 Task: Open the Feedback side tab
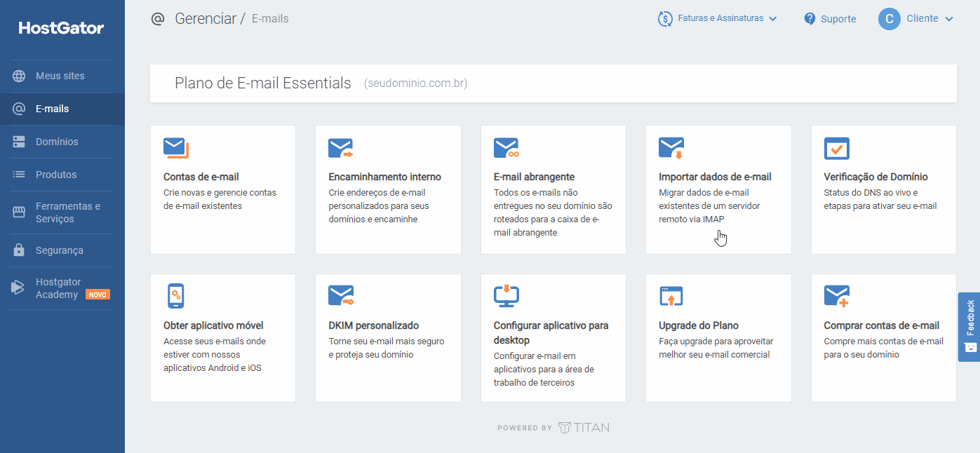click(969, 327)
